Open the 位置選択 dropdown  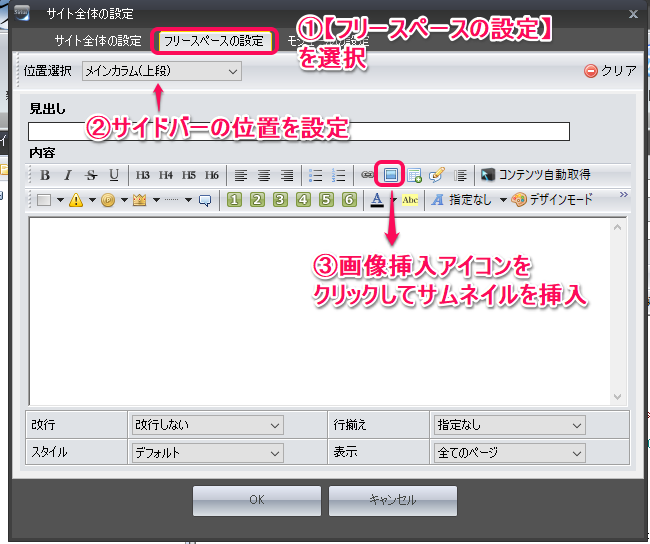tap(161, 71)
